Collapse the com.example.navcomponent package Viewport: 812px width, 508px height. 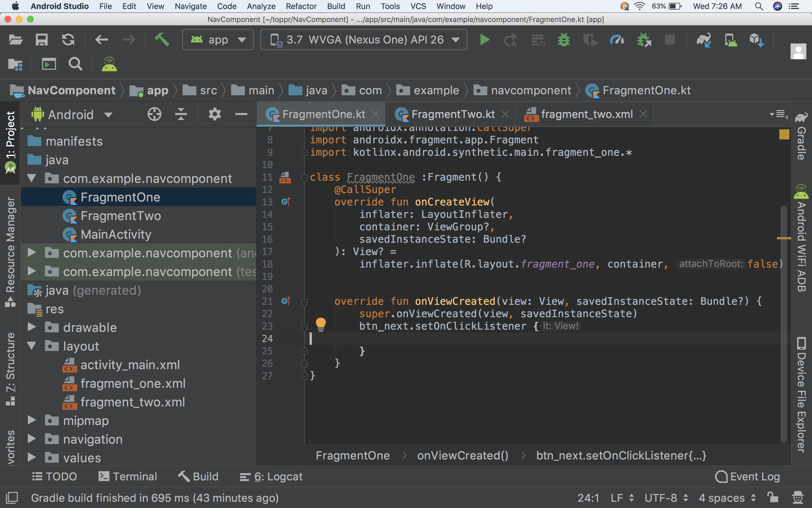click(32, 178)
